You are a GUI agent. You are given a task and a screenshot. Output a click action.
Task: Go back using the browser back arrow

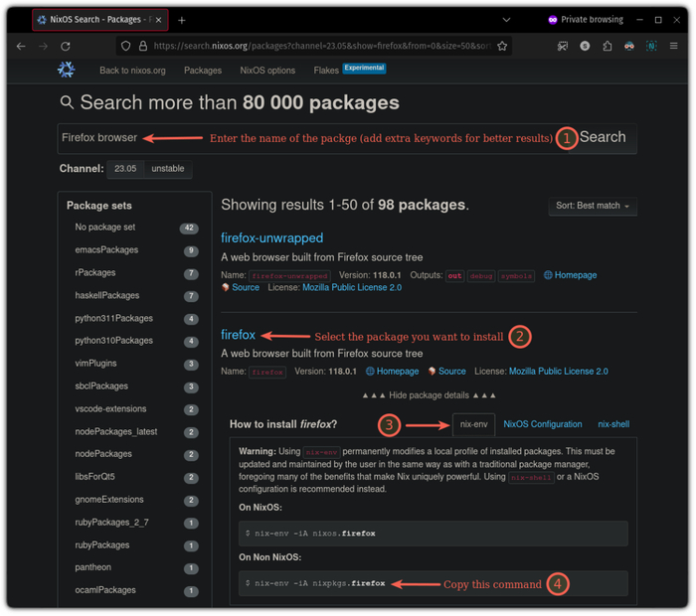pyautogui.click(x=21, y=46)
